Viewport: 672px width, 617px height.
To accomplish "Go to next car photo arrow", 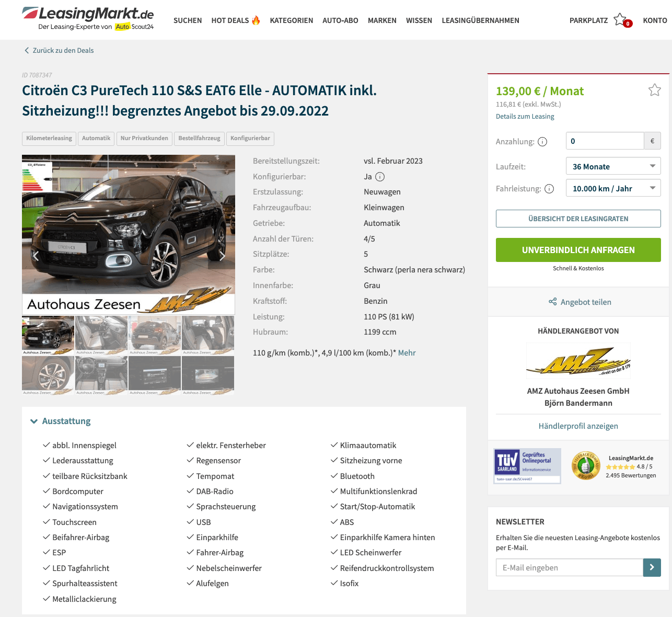I will pos(222,256).
